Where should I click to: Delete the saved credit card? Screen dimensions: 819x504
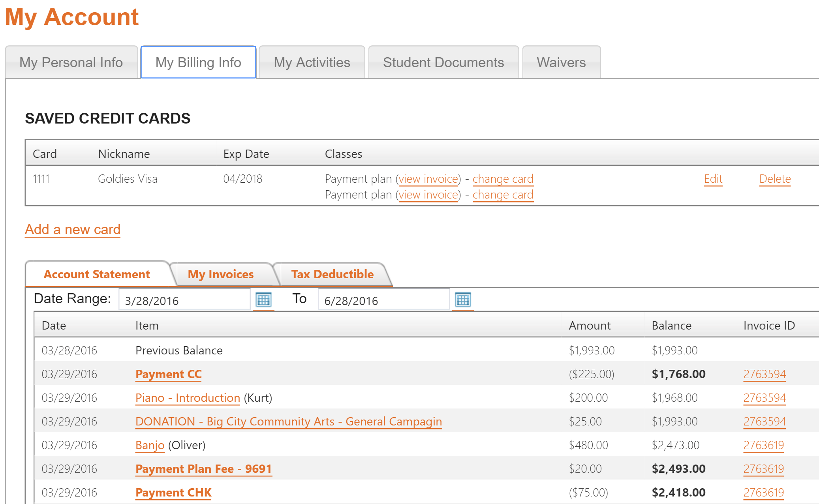[x=775, y=178]
